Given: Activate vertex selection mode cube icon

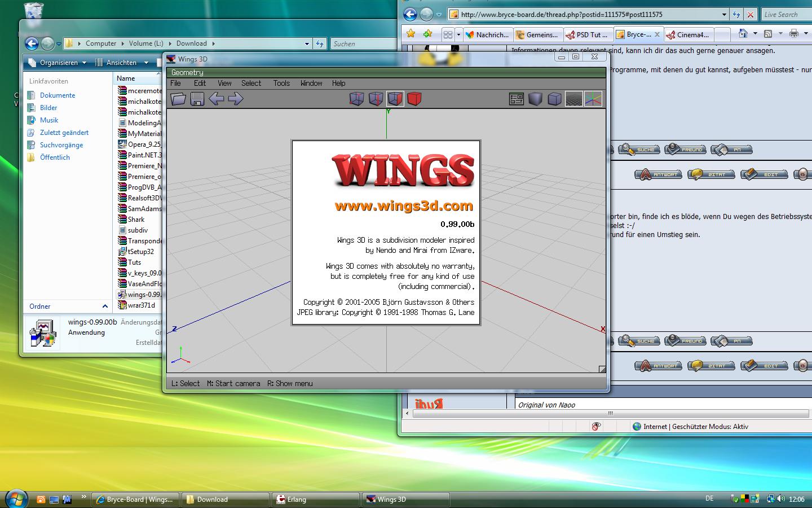Looking at the screenshot, I should pyautogui.click(x=356, y=99).
